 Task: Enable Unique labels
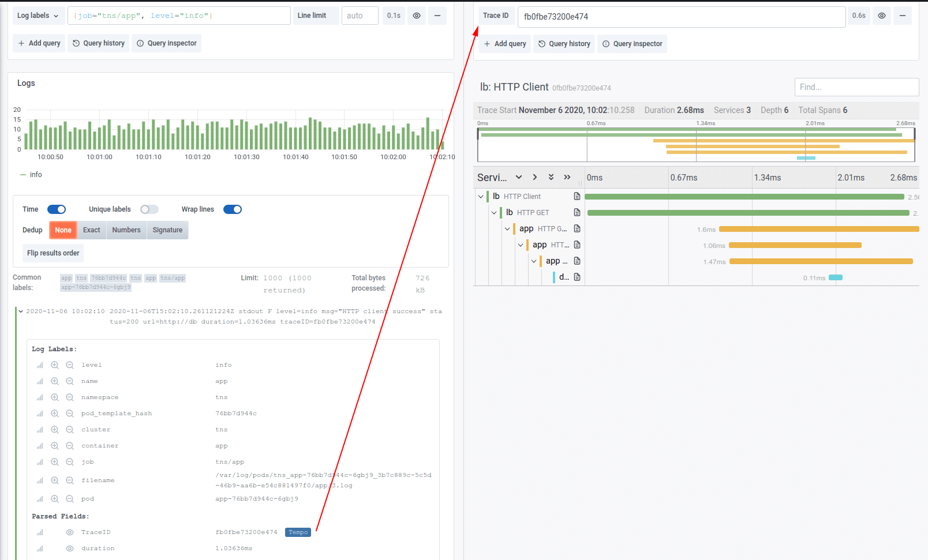[149, 209]
